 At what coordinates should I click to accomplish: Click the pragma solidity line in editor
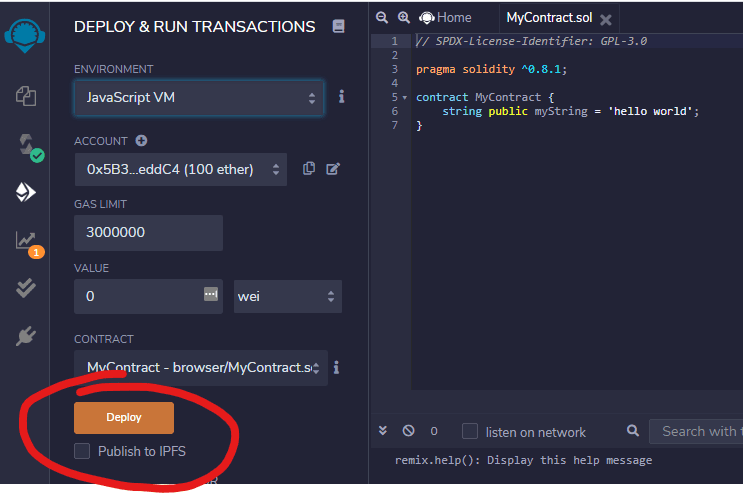pyautogui.click(x=491, y=69)
